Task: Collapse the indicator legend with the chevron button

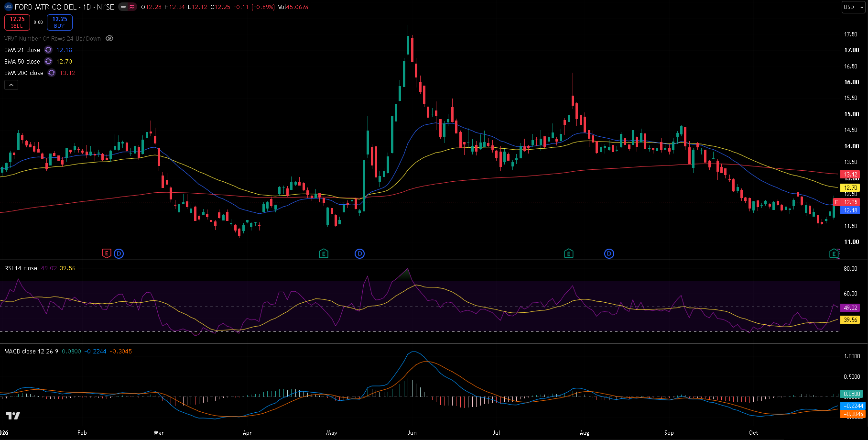Action: [11, 85]
